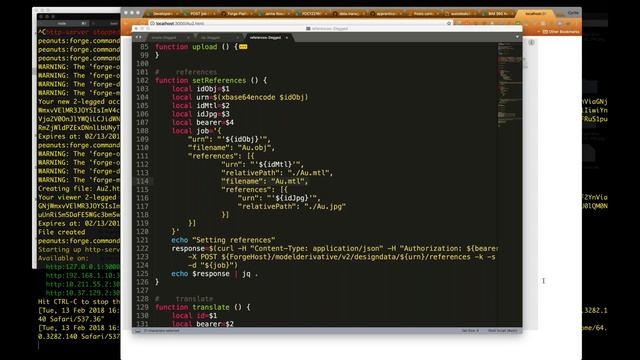Open the Tab Size selector in status bar
The height and width of the screenshot is (360, 640).
(x=470, y=331)
